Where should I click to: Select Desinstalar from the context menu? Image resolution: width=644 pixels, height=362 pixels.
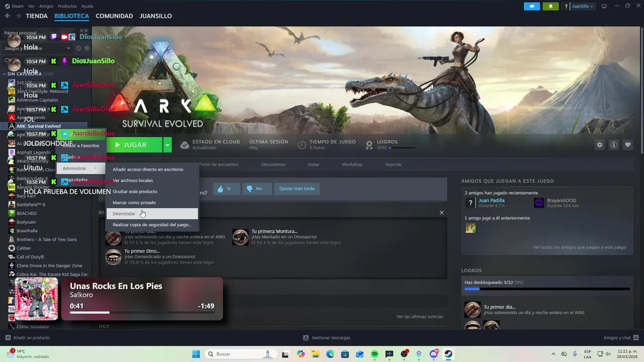click(152, 214)
